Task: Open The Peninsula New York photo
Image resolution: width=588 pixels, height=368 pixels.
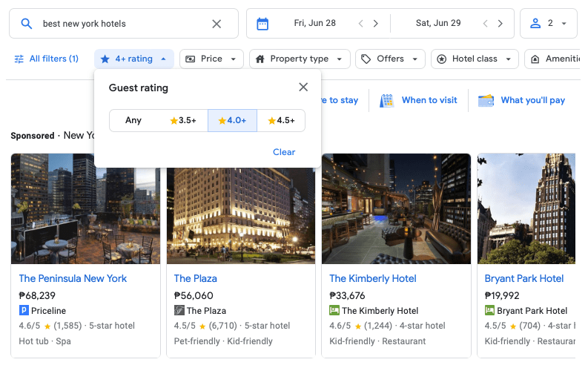Action: tap(86, 208)
